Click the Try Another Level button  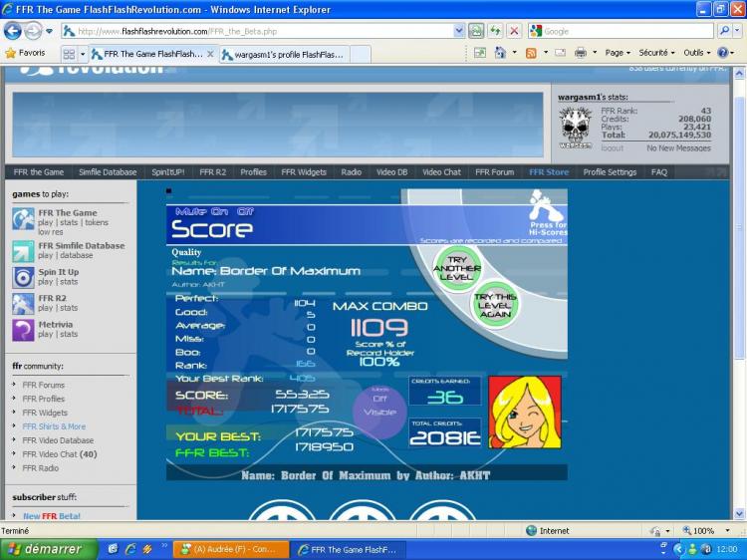click(x=457, y=267)
